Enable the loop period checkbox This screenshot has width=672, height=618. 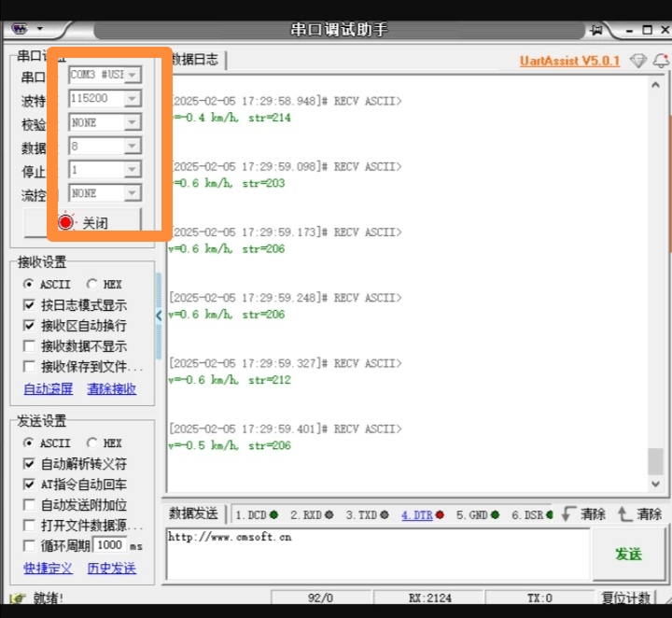[29, 545]
